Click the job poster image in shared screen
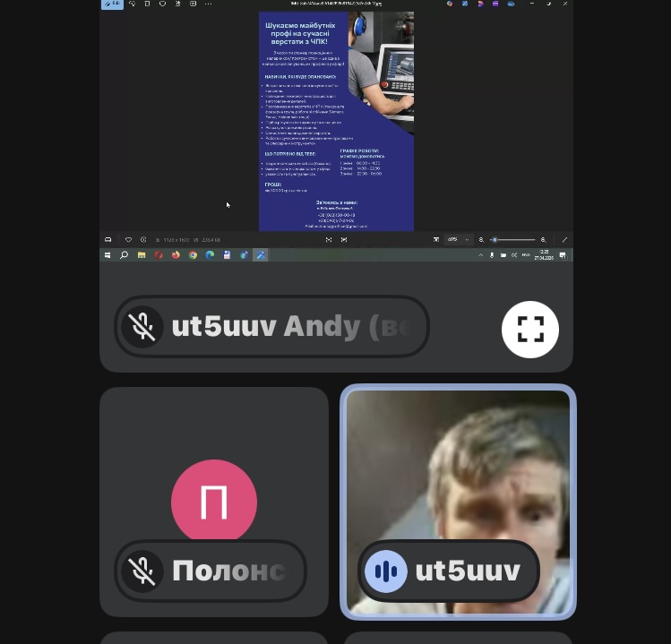The image size is (671, 644). [336, 121]
